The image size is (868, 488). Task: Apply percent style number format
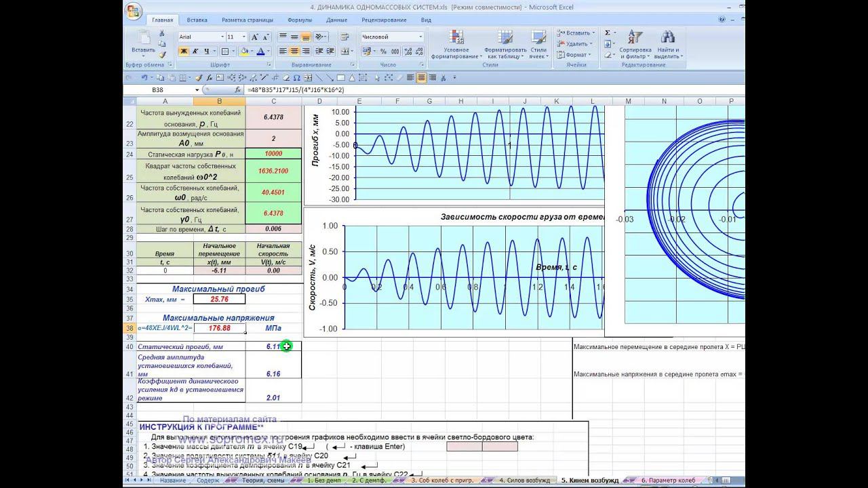383,52
